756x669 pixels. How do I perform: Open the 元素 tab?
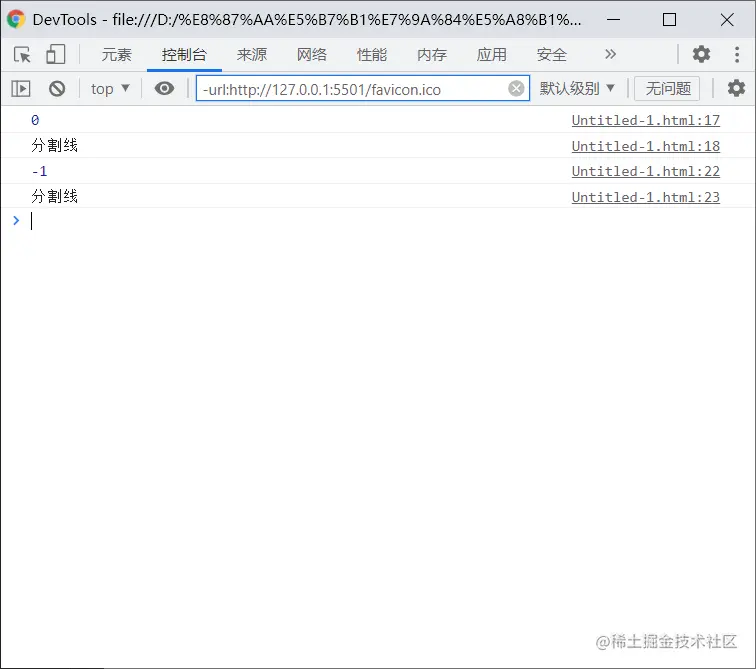pyautogui.click(x=116, y=54)
